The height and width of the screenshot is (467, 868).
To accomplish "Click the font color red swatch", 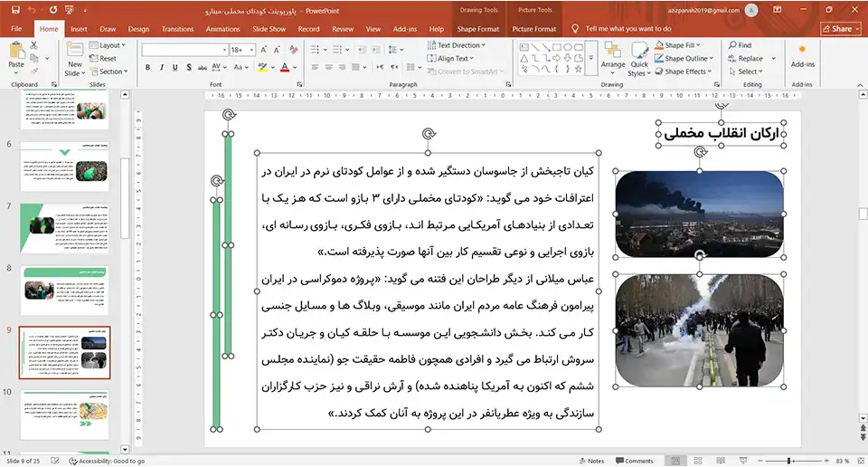I will click(285, 67).
